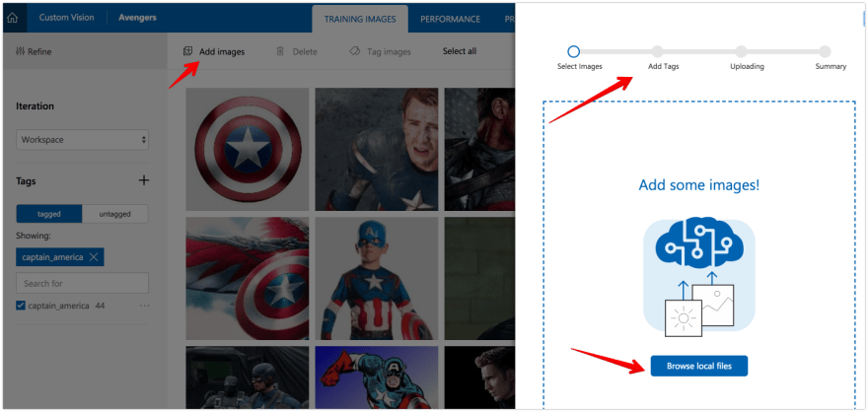Add a new tag with plus icon
This screenshot has width=868, height=412.
(x=143, y=180)
